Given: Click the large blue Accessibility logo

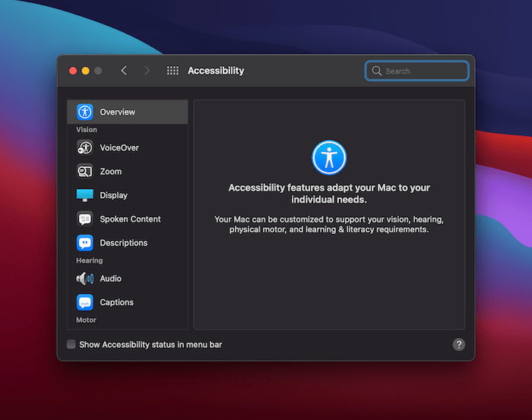Looking at the screenshot, I should (x=329, y=158).
